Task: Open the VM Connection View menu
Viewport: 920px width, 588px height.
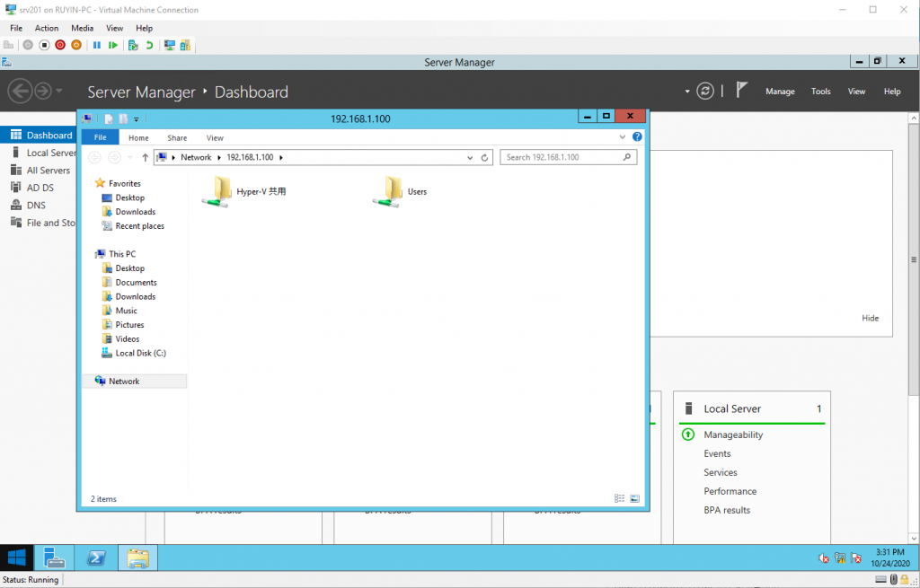Action: click(x=114, y=28)
